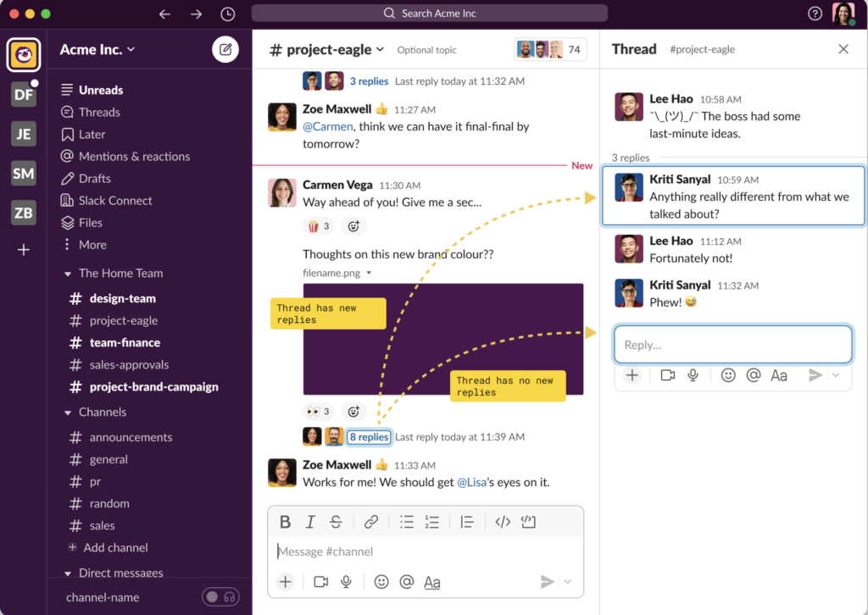Click the thread Reply input box
This screenshot has height=615, width=868.
click(x=732, y=345)
